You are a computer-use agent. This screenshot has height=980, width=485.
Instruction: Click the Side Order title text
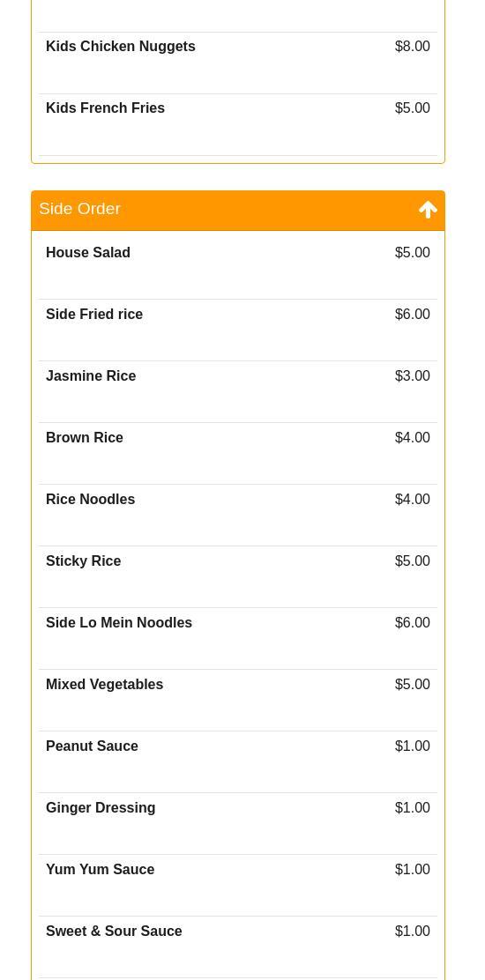pos(79,209)
